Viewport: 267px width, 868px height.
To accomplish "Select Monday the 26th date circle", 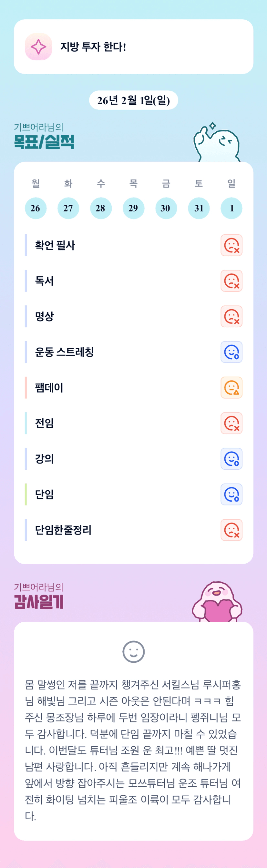I will [x=36, y=208].
